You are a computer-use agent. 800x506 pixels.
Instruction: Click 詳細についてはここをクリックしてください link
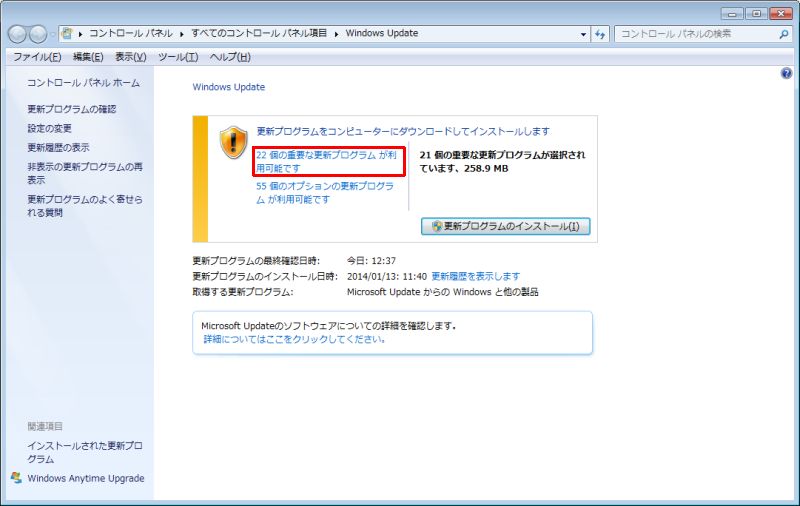point(294,339)
